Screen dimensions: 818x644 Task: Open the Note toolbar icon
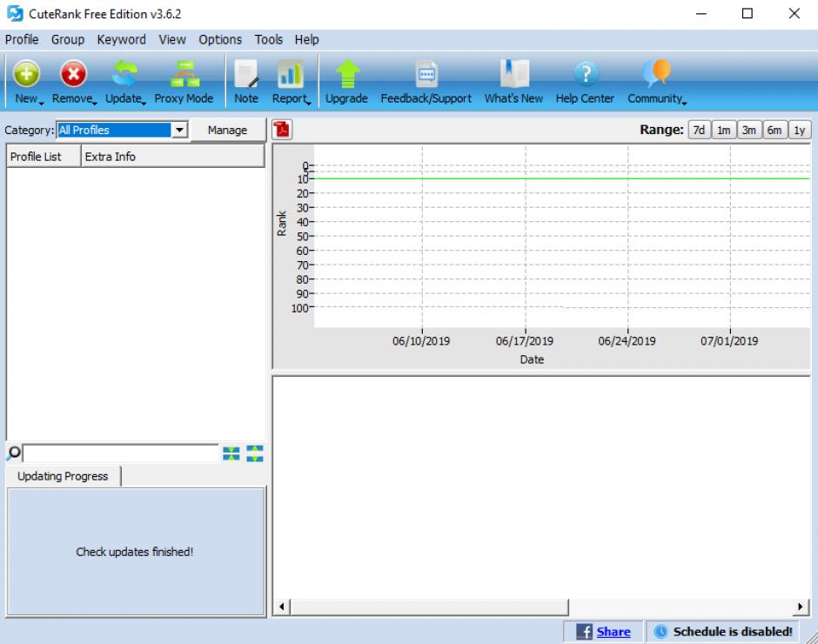point(245,74)
